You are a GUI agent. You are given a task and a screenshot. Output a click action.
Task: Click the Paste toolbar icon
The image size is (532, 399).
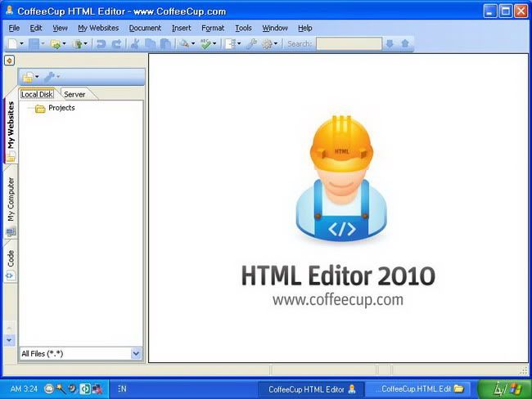tap(165, 43)
